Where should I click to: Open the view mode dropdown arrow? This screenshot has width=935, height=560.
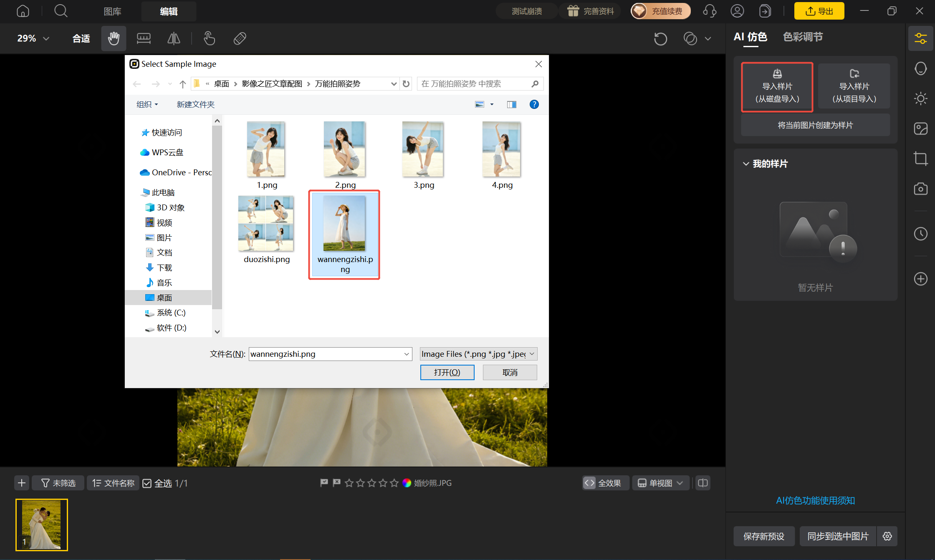(492, 104)
